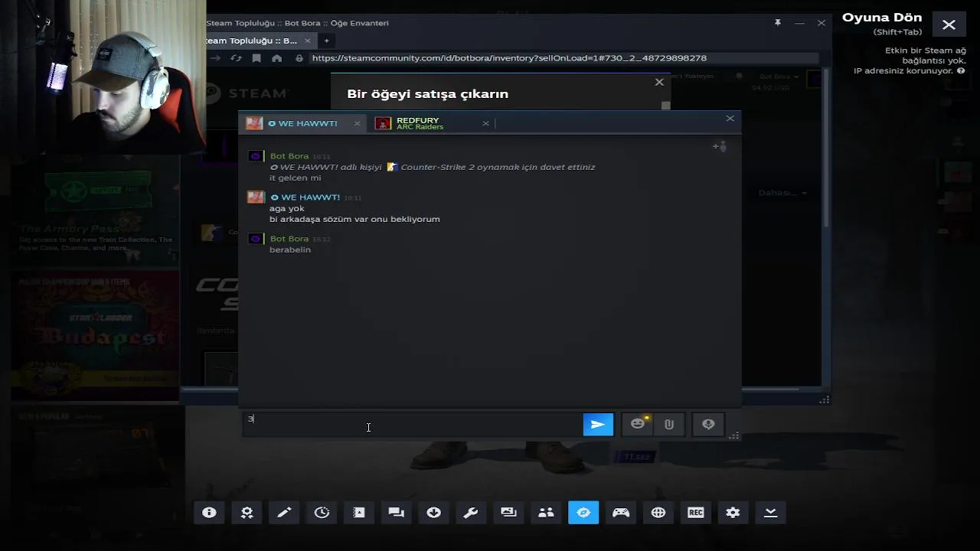Open the wrench tools icon
The width and height of the screenshot is (980, 551).
tap(471, 513)
